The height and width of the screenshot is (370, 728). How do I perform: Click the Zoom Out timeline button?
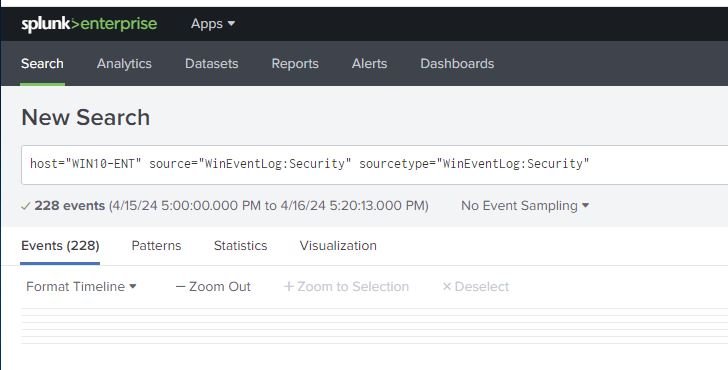pos(213,286)
